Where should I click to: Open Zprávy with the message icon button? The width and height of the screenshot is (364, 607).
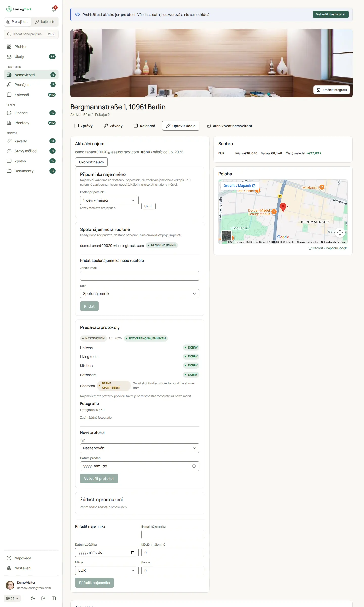[x=83, y=126]
